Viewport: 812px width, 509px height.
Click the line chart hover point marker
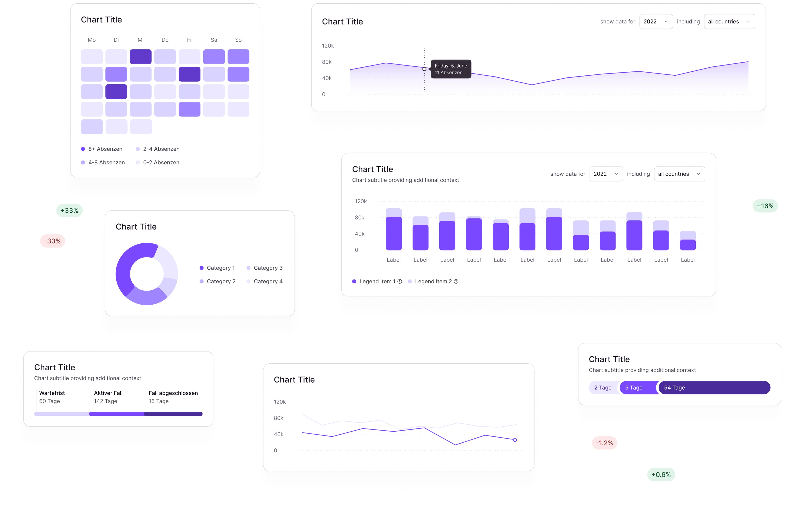click(424, 69)
